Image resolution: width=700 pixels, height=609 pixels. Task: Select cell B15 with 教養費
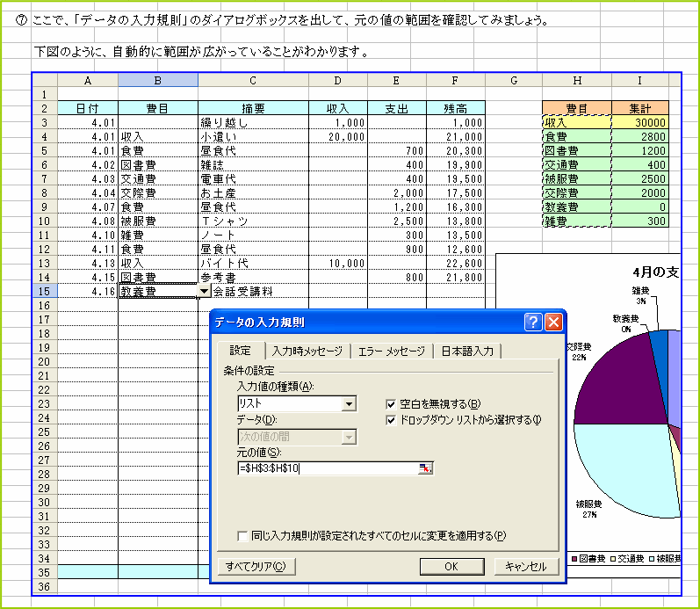(x=158, y=292)
